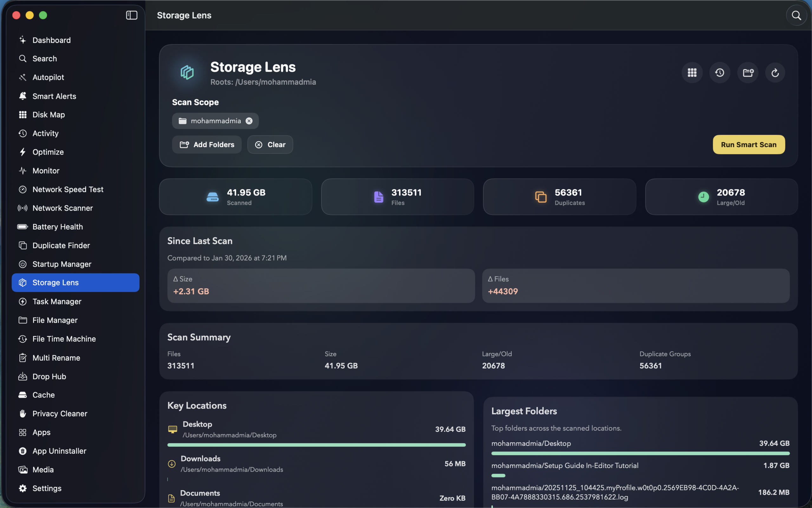Click mohammadmia/Setup Guide In-Editor Tutorial row

[640, 469]
